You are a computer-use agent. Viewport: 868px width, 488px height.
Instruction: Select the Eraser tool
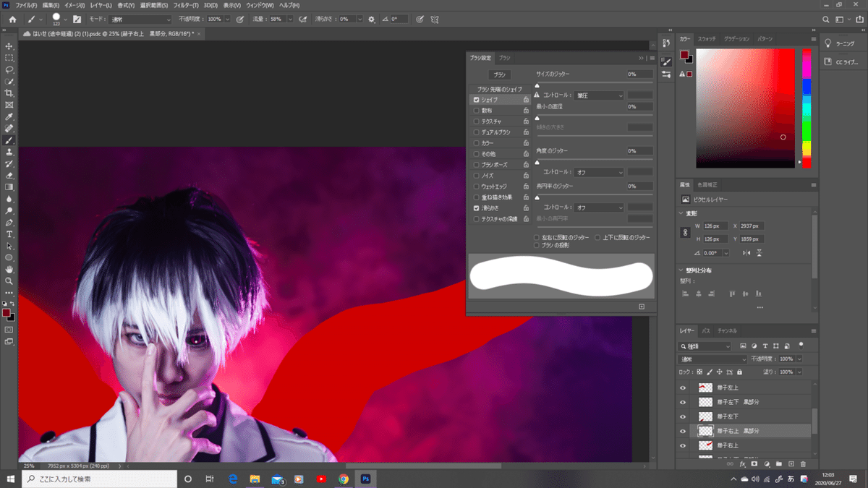point(9,175)
